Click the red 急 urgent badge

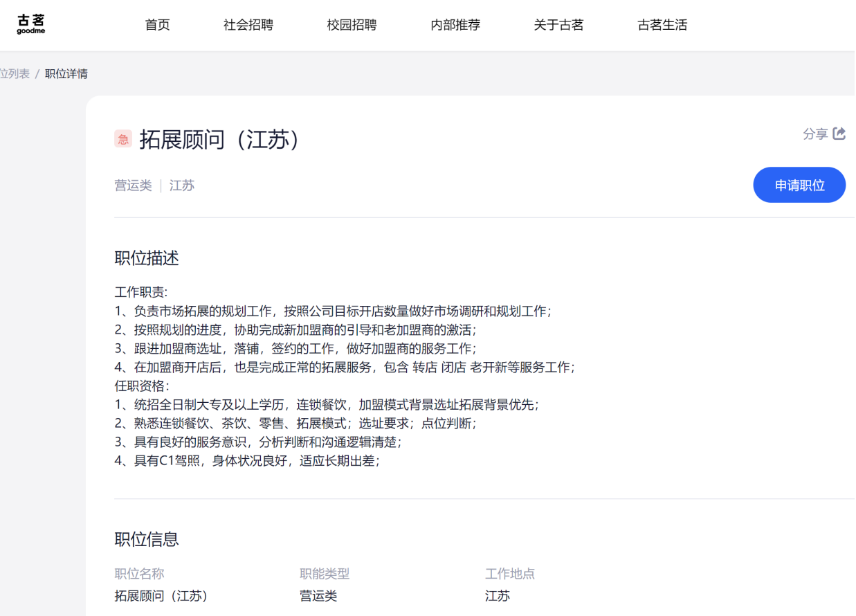123,139
